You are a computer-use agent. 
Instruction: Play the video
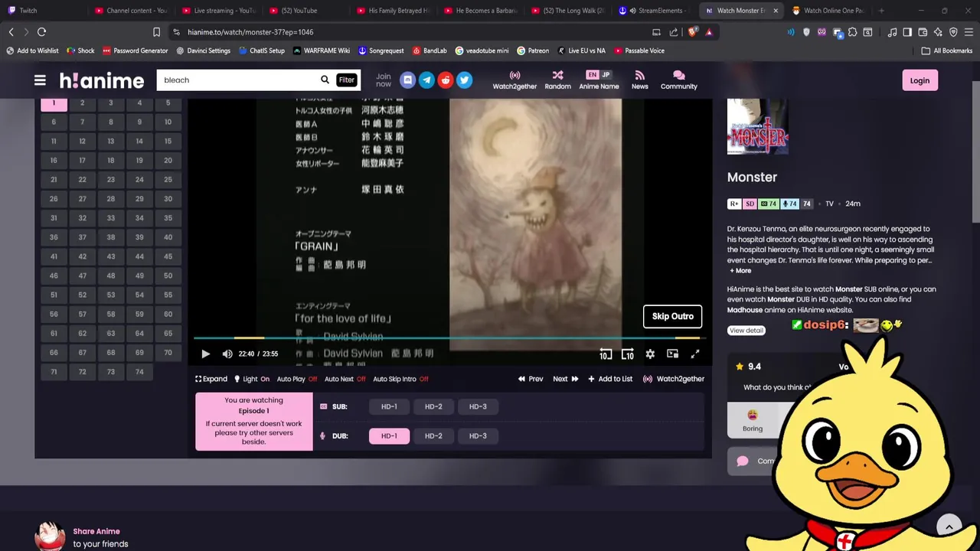tap(205, 354)
